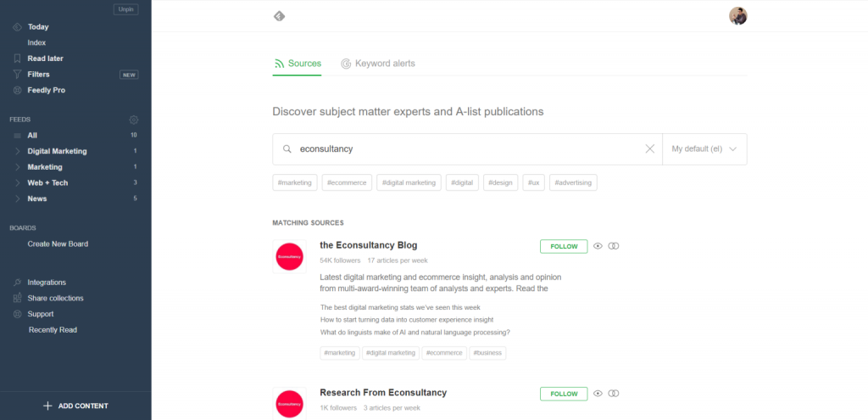Open the user profile avatar
The image size is (868, 420).
[737, 16]
